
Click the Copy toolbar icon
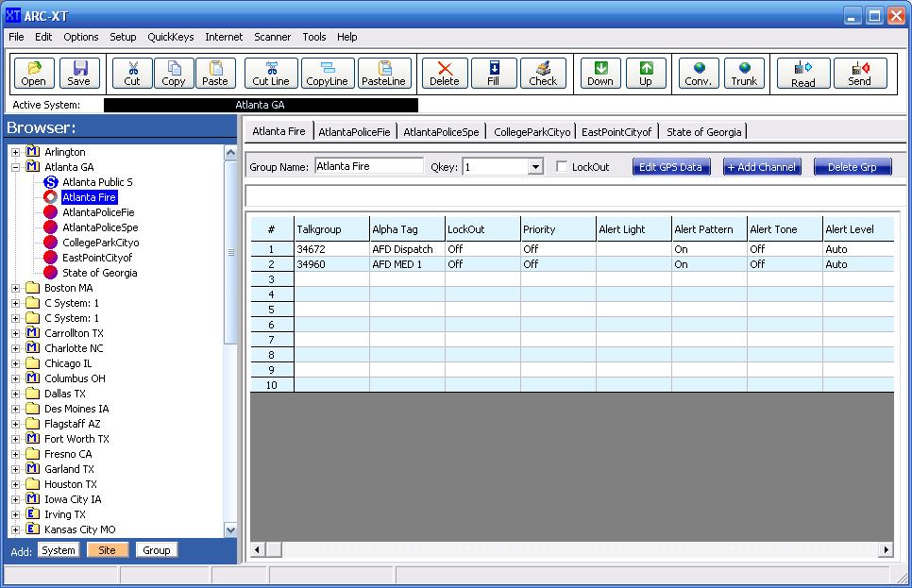pyautogui.click(x=174, y=74)
